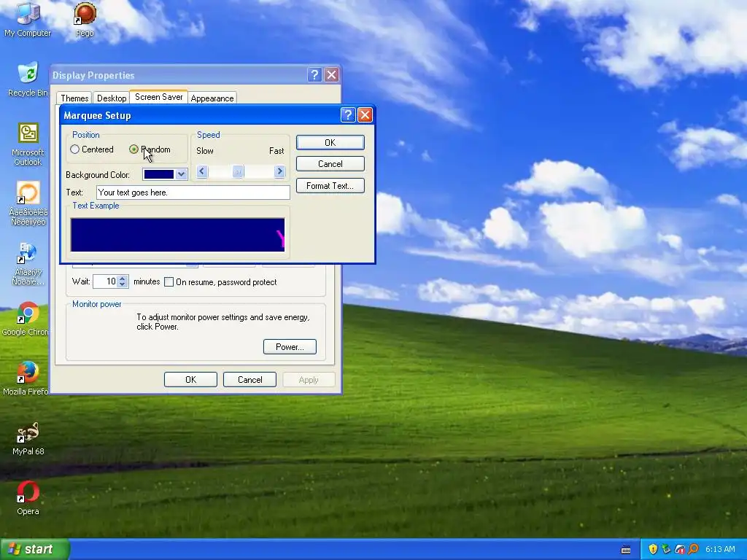Click the tray icon with red exclamation badge
The width and height of the screenshot is (747, 560).
point(680,549)
